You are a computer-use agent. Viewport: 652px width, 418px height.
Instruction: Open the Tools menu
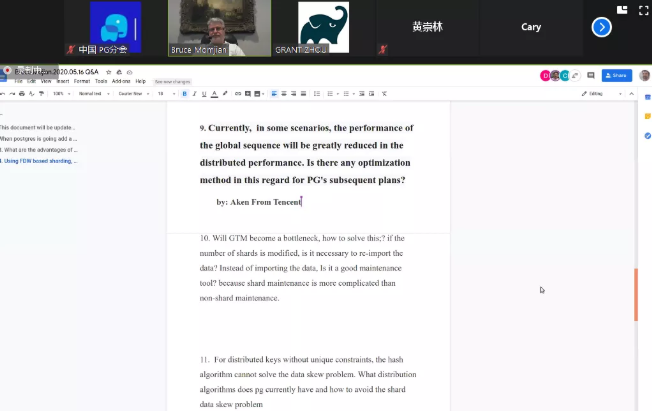(100, 81)
